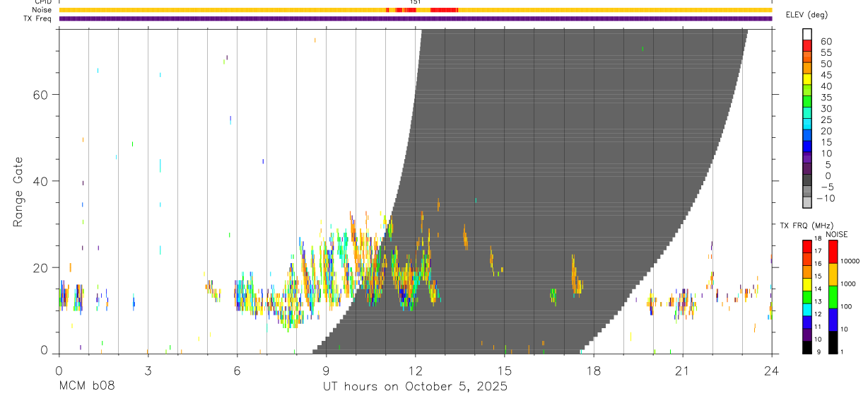The height and width of the screenshot is (401, 868).
Task: Click the 'MCM b08' radar label
Action: (x=86, y=386)
